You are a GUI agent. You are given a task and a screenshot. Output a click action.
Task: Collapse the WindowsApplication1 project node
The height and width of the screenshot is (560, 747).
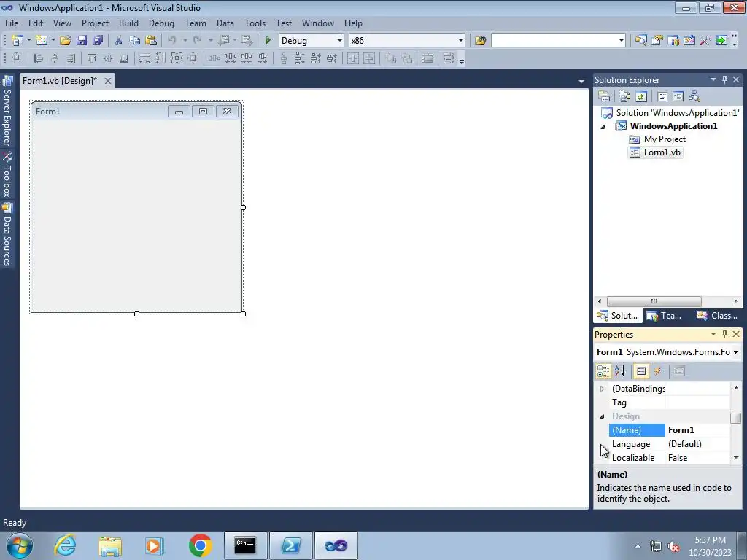coord(603,127)
